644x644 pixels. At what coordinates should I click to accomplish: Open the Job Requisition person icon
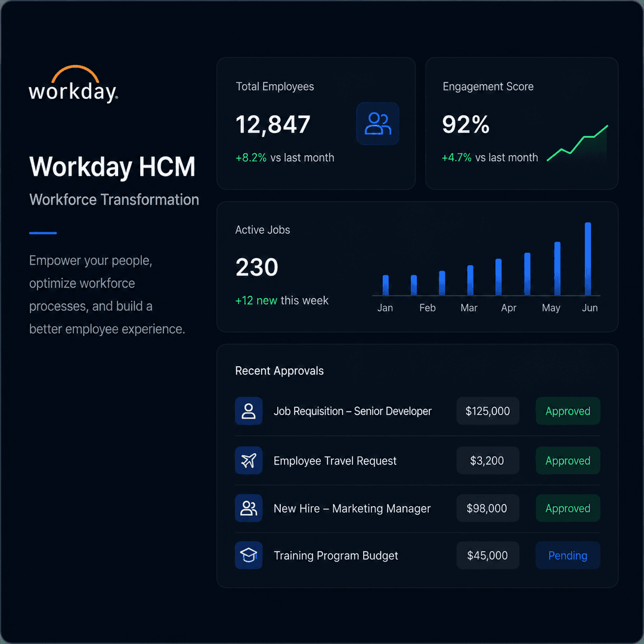(x=249, y=411)
